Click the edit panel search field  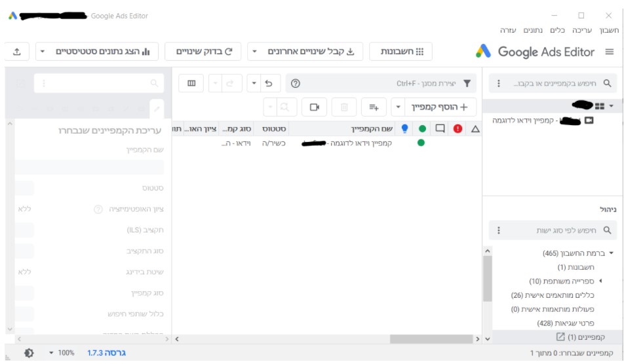tap(99, 83)
